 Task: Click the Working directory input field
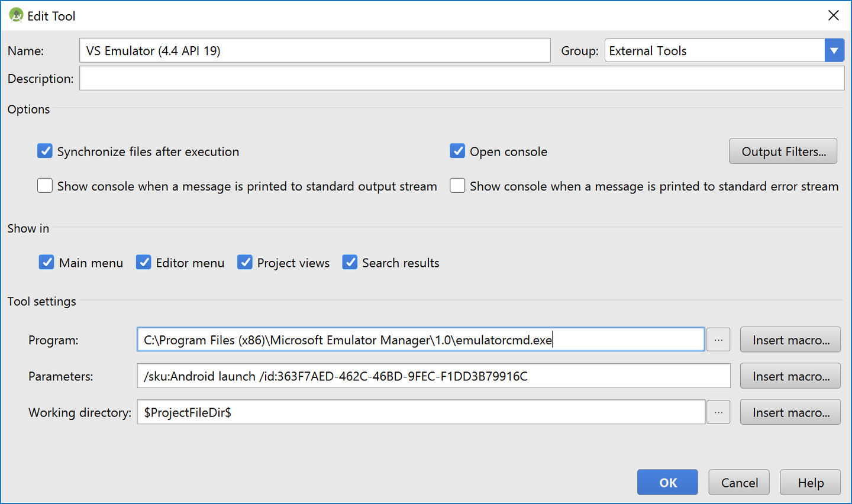pyautogui.click(x=421, y=412)
